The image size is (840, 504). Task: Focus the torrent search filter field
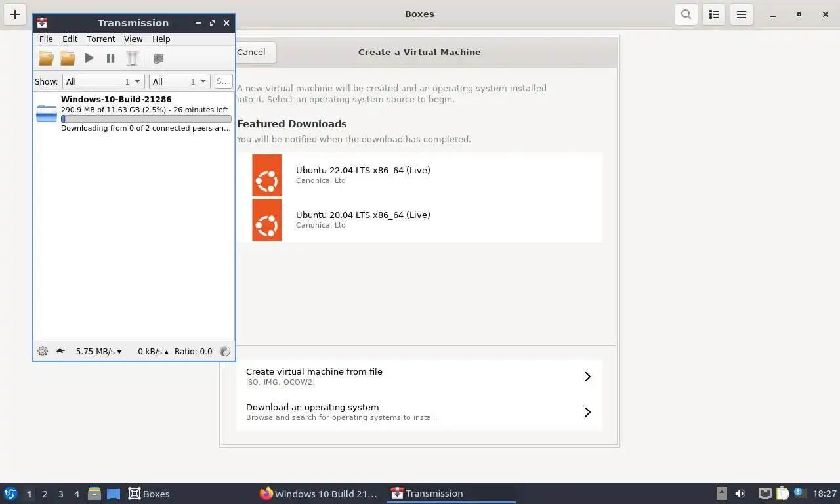click(x=223, y=81)
